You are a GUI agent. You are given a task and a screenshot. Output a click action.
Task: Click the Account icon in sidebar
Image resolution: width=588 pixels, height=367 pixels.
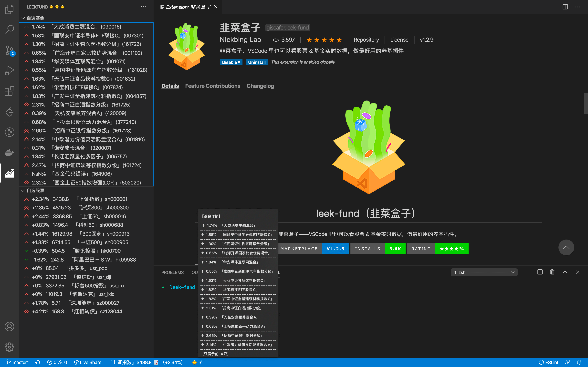point(9,326)
